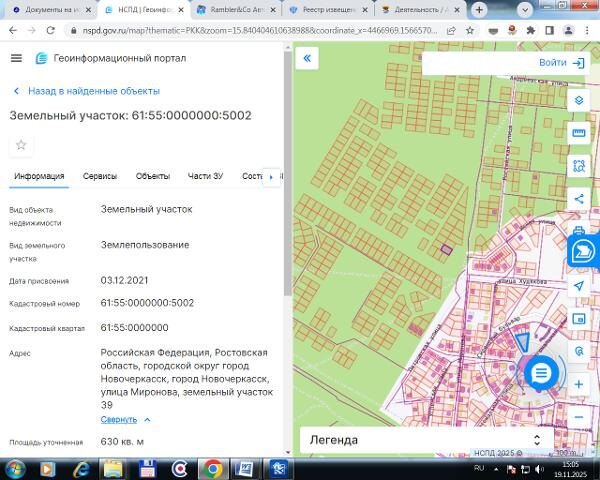Reload the current page
600x480 pixels.
pos(51,31)
